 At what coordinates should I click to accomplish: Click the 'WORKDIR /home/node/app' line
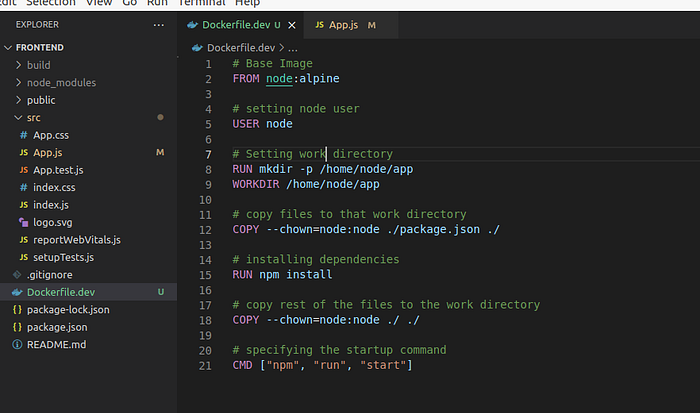306,184
